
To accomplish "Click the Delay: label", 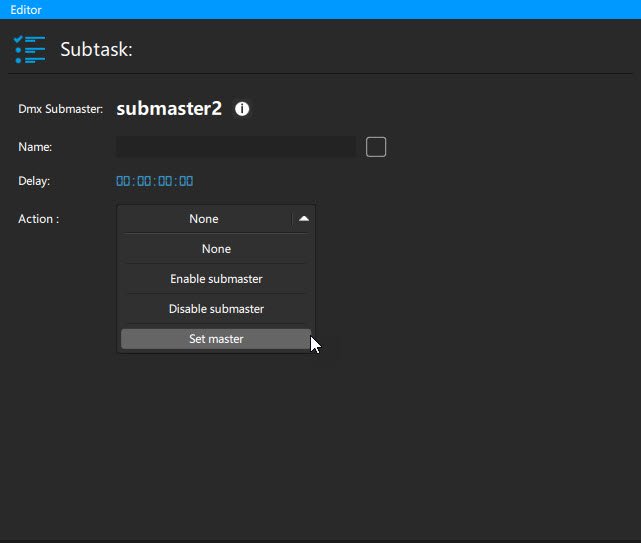I will click(x=34, y=181).
